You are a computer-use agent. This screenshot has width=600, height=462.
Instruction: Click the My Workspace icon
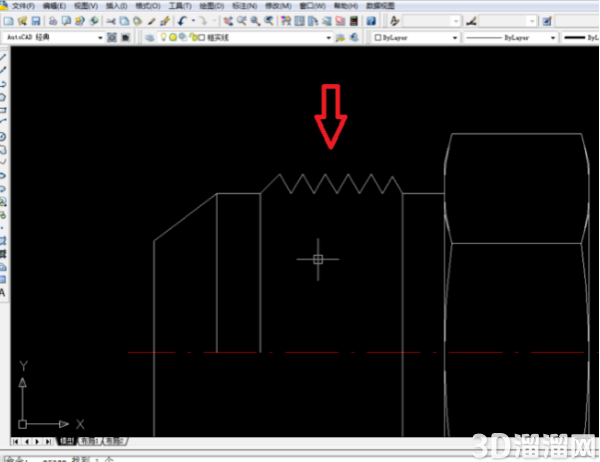coord(126,38)
